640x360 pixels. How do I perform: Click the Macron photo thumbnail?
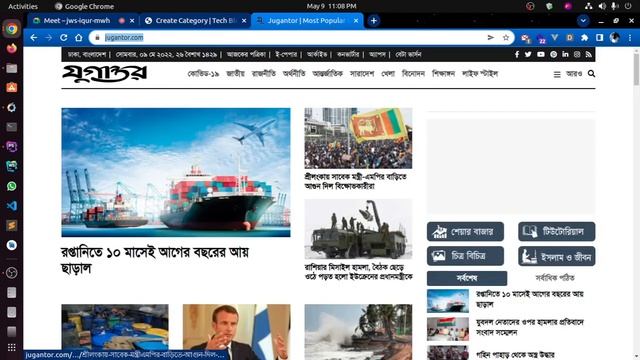237,332
